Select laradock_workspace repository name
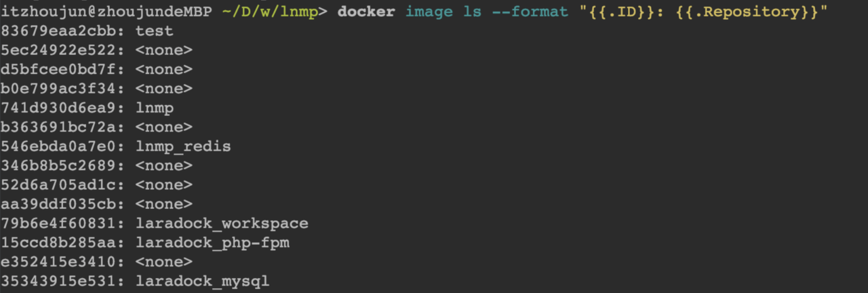The width and height of the screenshot is (868, 293). (x=222, y=223)
